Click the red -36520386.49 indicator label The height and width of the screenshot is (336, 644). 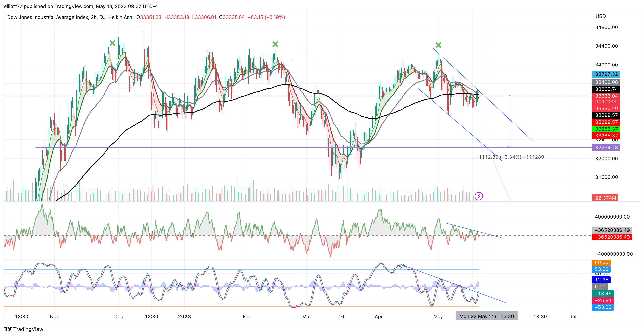coord(612,237)
